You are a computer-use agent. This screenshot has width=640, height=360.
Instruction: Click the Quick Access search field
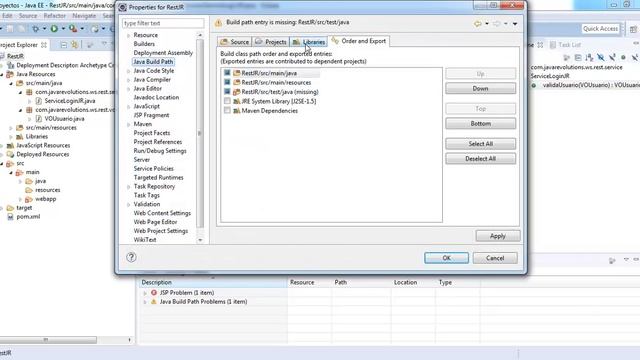600,29
